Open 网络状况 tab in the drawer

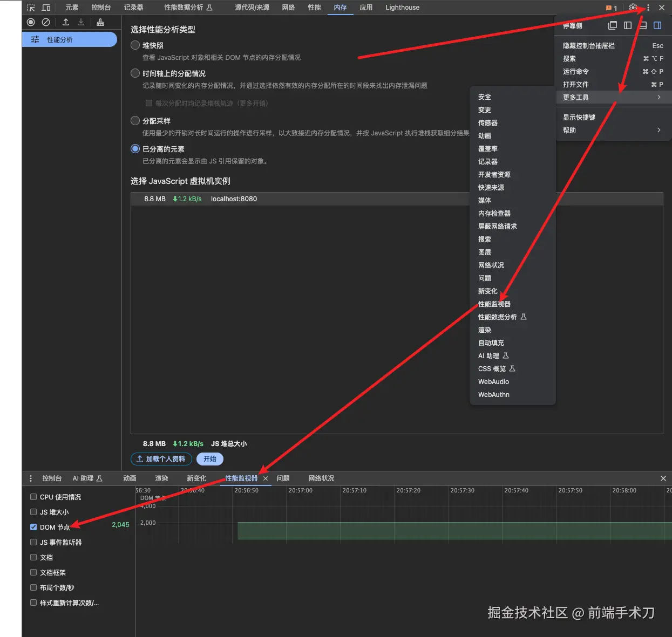click(x=321, y=478)
